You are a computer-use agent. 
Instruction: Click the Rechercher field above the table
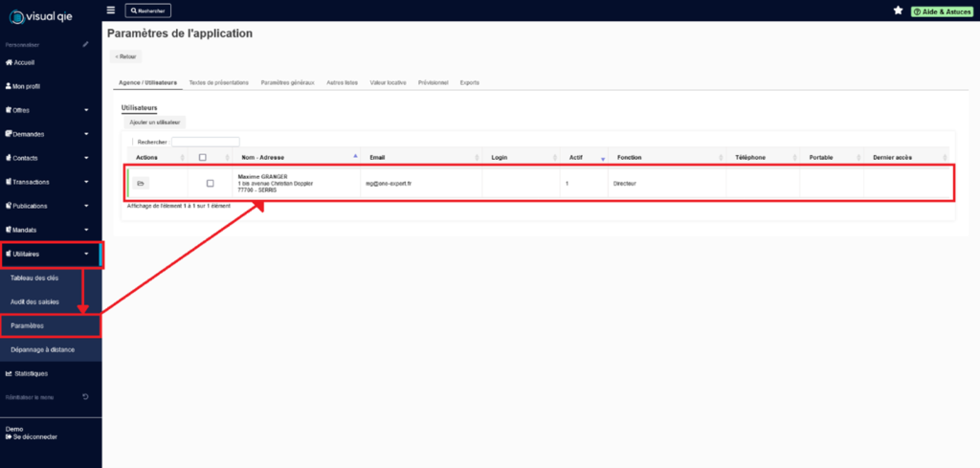point(205,142)
